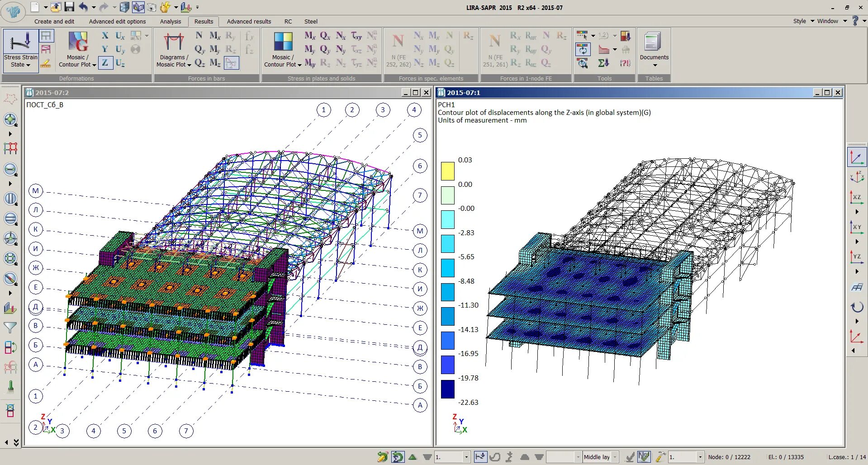Toggle the isometric axes view button at right
Image resolution: width=868 pixels, height=465 pixels.
coord(856,158)
